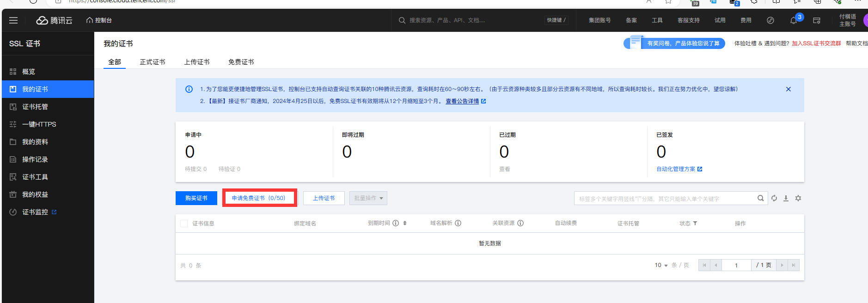Open 一键HTTPS in the sidebar
The height and width of the screenshot is (303, 868).
click(48, 124)
